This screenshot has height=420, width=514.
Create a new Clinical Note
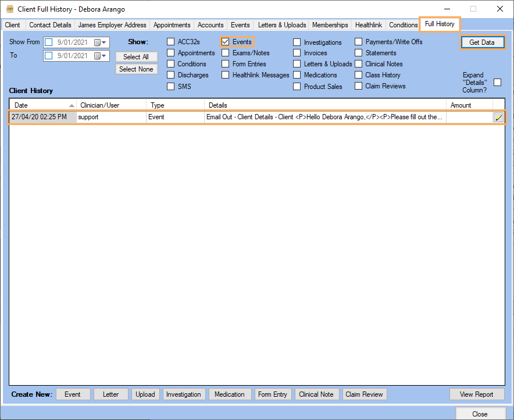tap(316, 394)
